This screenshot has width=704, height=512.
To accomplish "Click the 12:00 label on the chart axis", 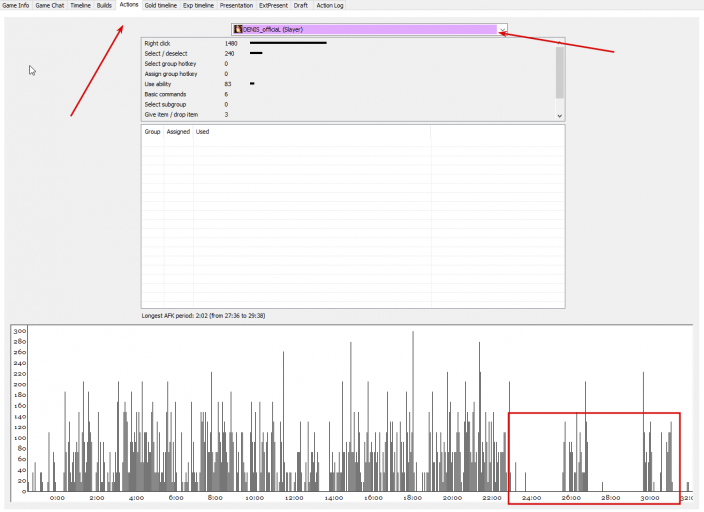I will point(294,498).
